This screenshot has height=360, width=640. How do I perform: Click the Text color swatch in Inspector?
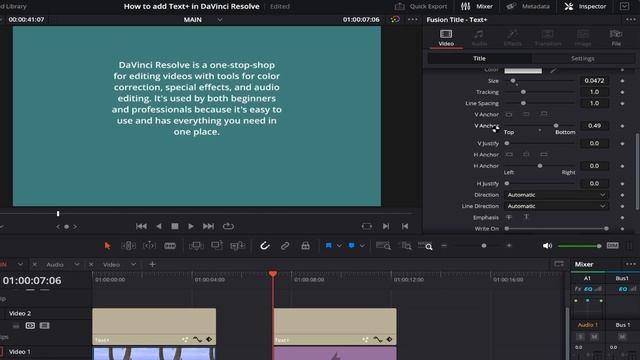pyautogui.click(x=523, y=71)
